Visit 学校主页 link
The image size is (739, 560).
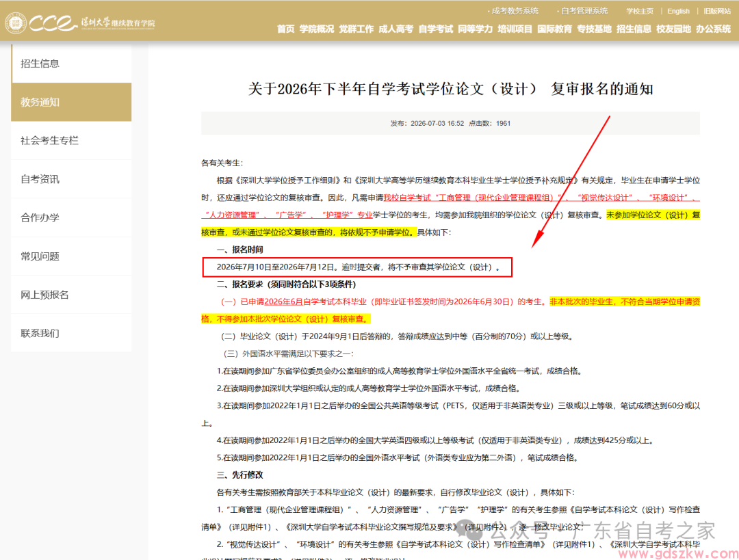(640, 11)
